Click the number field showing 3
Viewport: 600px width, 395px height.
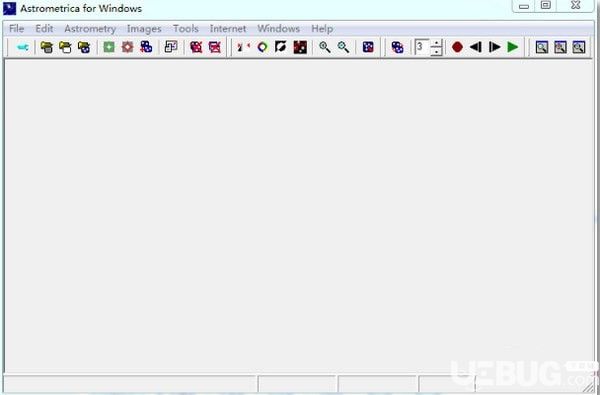click(422, 47)
